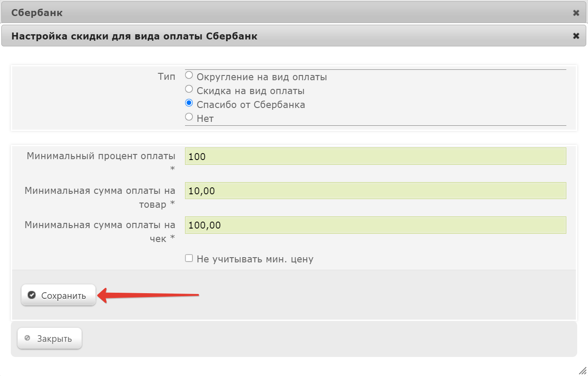Screen dimensions: 588x376
Task: Click the Минимальный процент оплаты label
Action: [x=101, y=156]
